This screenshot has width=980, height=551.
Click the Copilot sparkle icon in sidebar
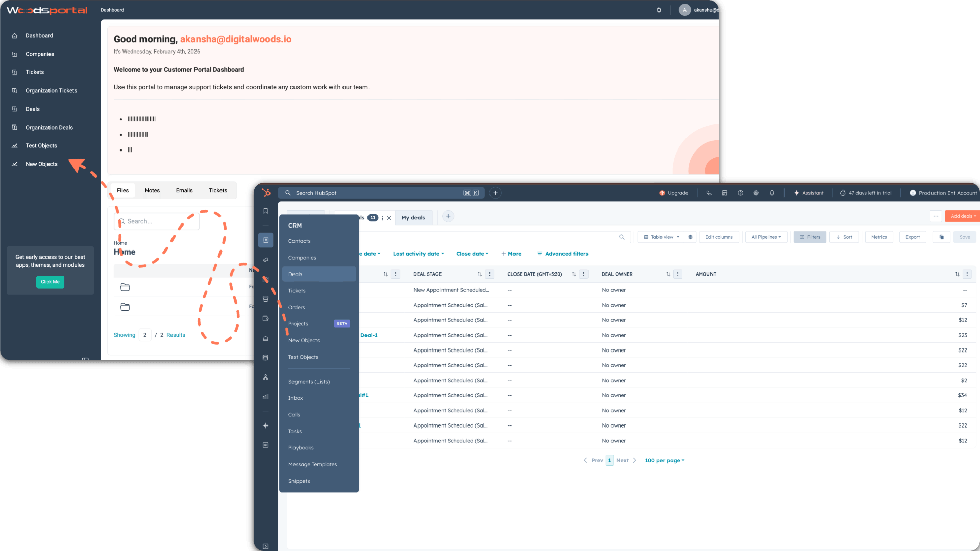pyautogui.click(x=265, y=425)
